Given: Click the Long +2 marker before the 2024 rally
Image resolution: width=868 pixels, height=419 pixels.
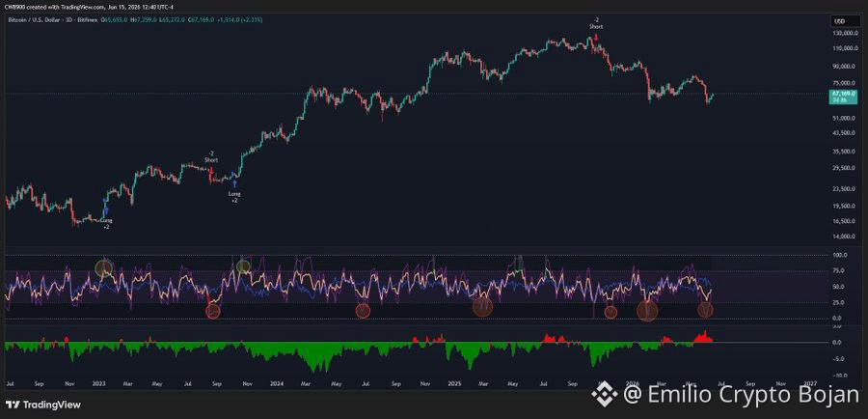Looking at the screenshot, I should click(x=234, y=197).
